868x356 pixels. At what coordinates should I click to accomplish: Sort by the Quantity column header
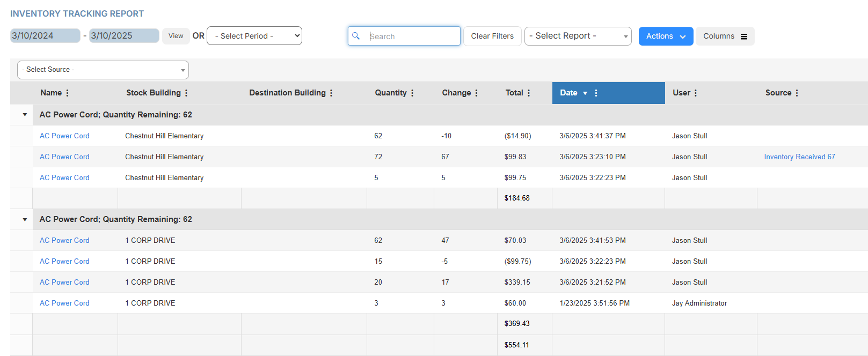tap(391, 93)
